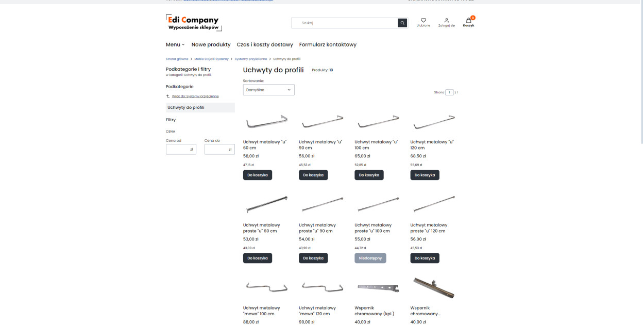Select the 'Uchwyty do profili' subcategory

[200, 107]
